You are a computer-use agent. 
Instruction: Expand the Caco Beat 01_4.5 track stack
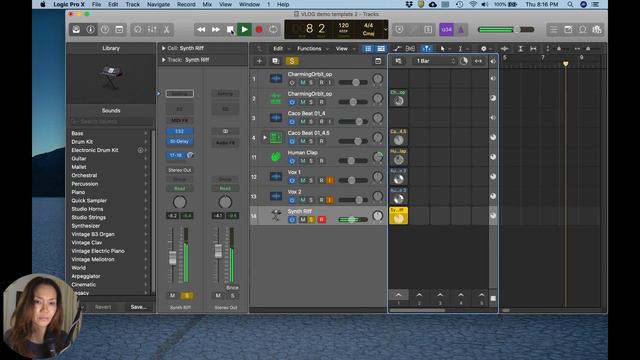264,138
